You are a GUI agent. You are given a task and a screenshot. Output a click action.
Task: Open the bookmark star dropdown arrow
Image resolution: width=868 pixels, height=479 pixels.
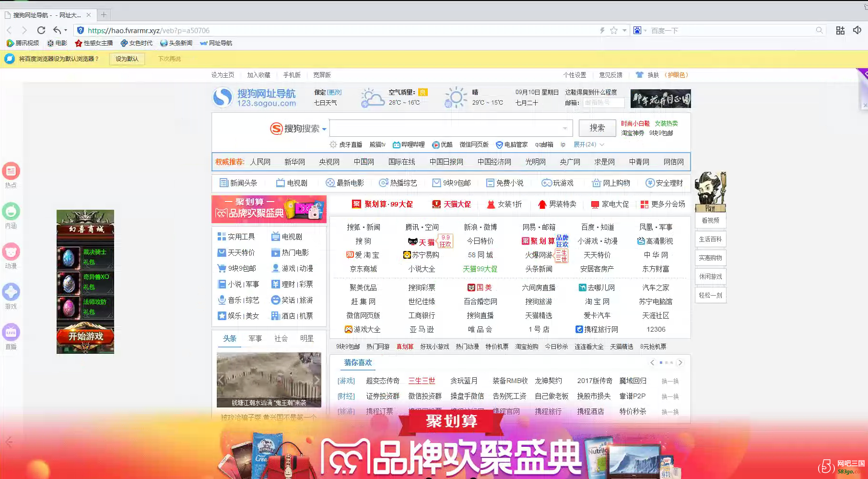coord(624,30)
